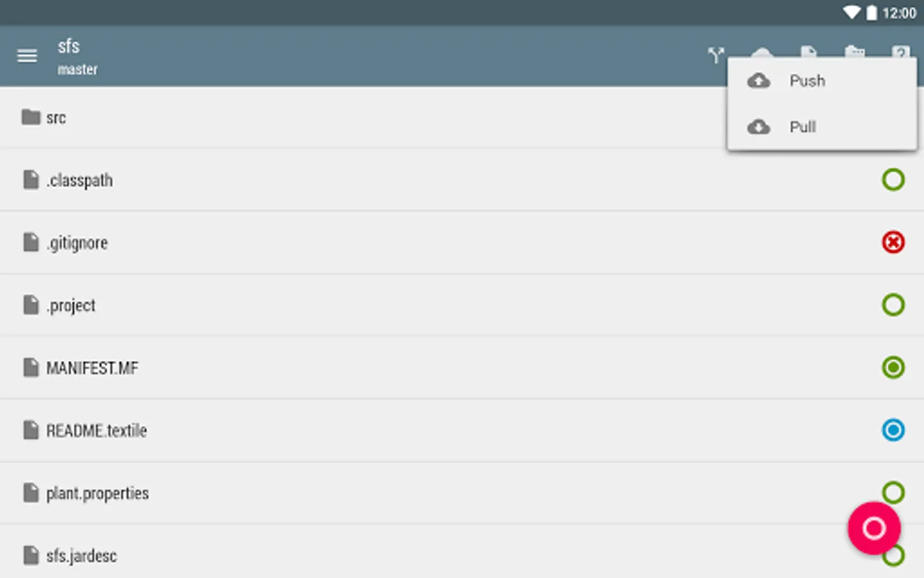Open the plant.properties file entry
The width and height of the screenshot is (924, 578).
tap(98, 493)
